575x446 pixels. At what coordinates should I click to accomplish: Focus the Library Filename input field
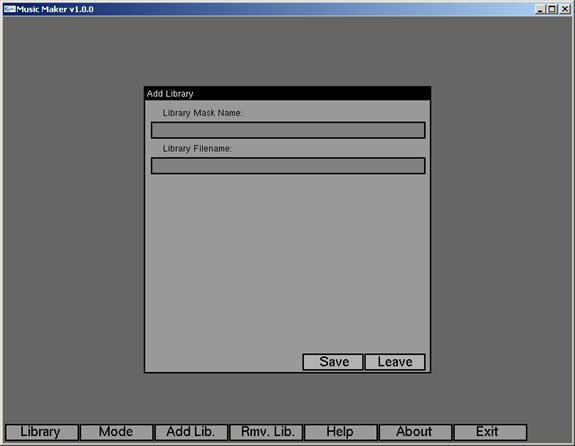(x=288, y=166)
